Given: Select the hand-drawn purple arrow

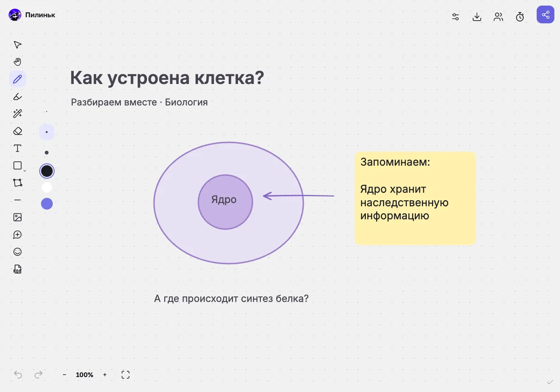Looking at the screenshot, I should (x=299, y=196).
